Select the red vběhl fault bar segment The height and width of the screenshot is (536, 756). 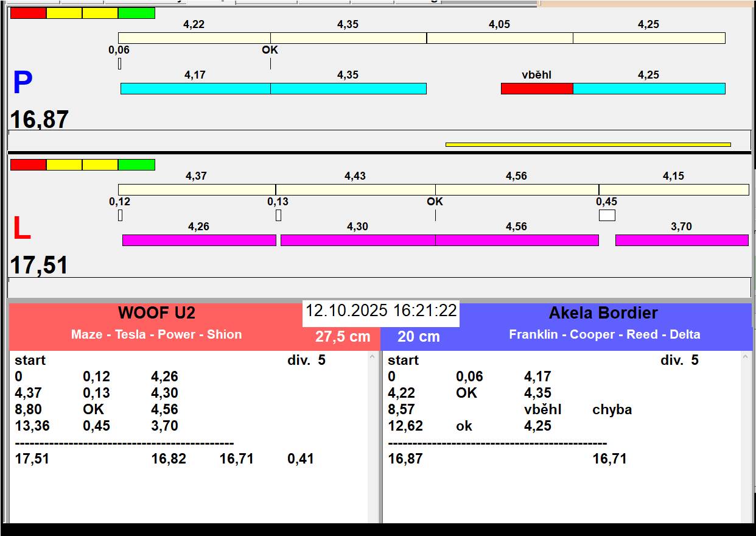[537, 88]
